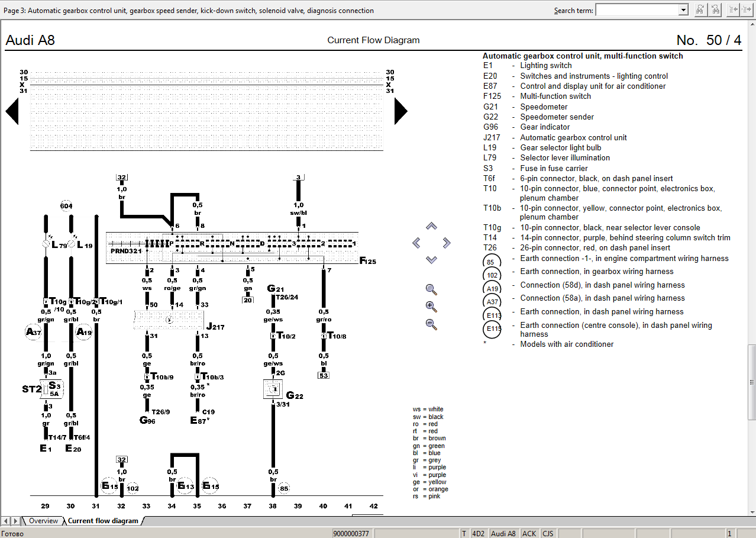Click status bar entry 'ACK'
The width and height of the screenshot is (756, 538).
(x=529, y=533)
